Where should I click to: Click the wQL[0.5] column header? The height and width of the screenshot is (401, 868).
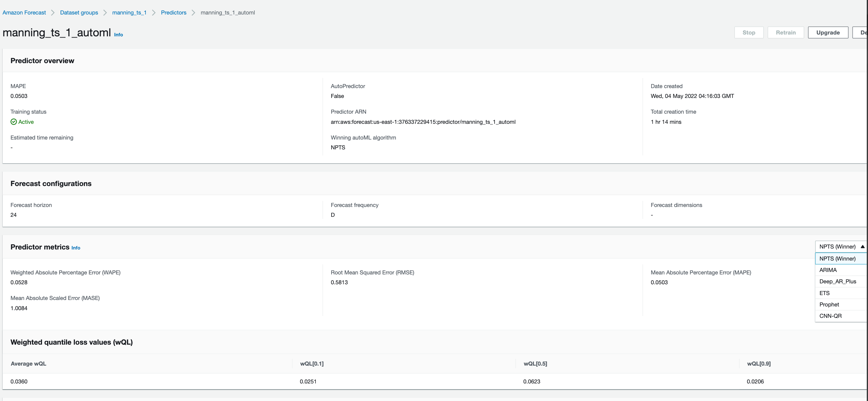coord(535,363)
